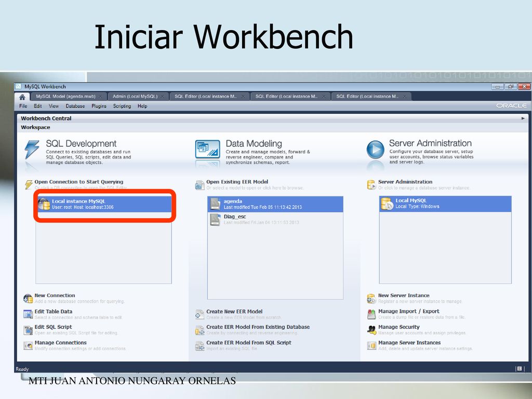Click Create EER Model From Existing Database link
This screenshot has height=399, width=532.
pyautogui.click(x=258, y=327)
